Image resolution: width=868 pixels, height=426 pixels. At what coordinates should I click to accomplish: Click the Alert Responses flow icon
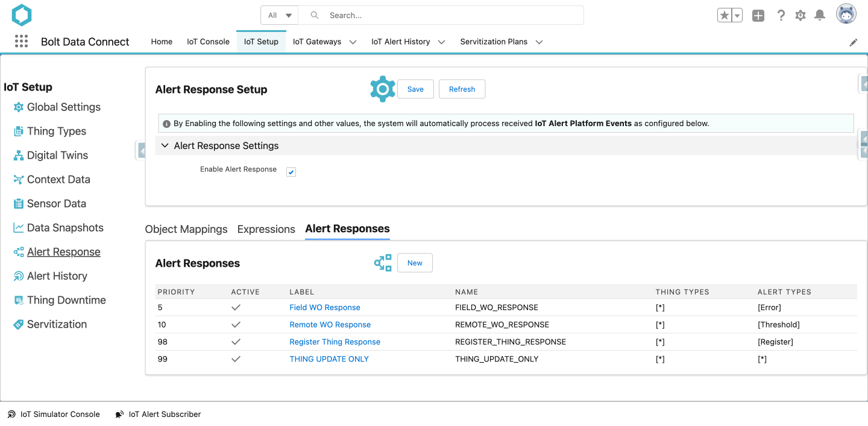[x=383, y=263]
